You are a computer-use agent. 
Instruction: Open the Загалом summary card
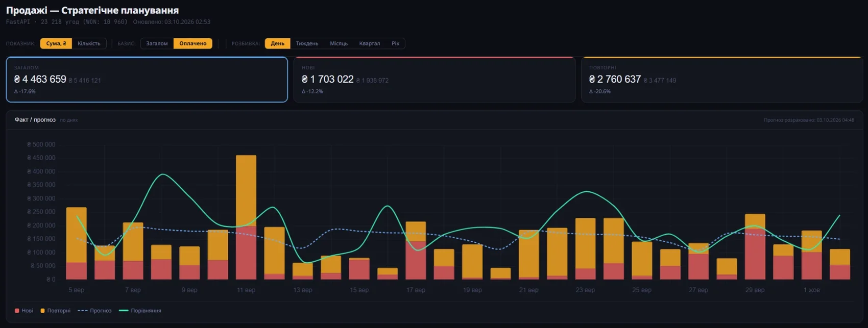pos(147,80)
